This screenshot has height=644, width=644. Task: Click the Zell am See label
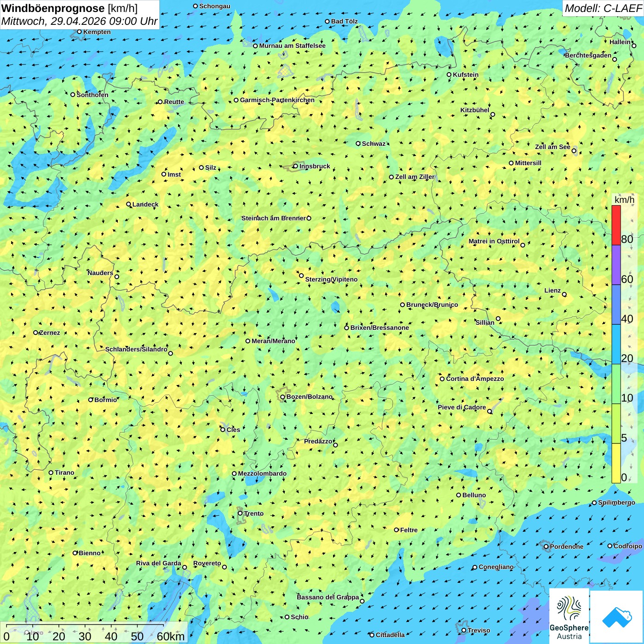click(552, 147)
